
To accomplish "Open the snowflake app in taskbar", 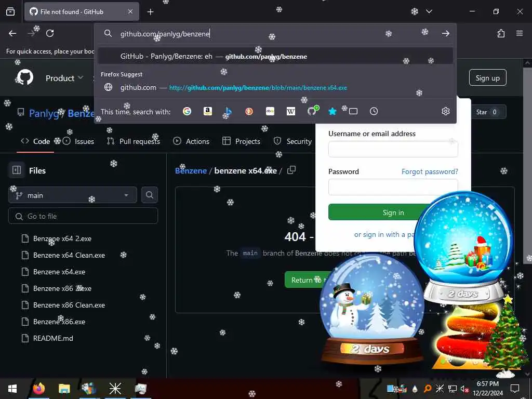I will [x=115, y=389].
